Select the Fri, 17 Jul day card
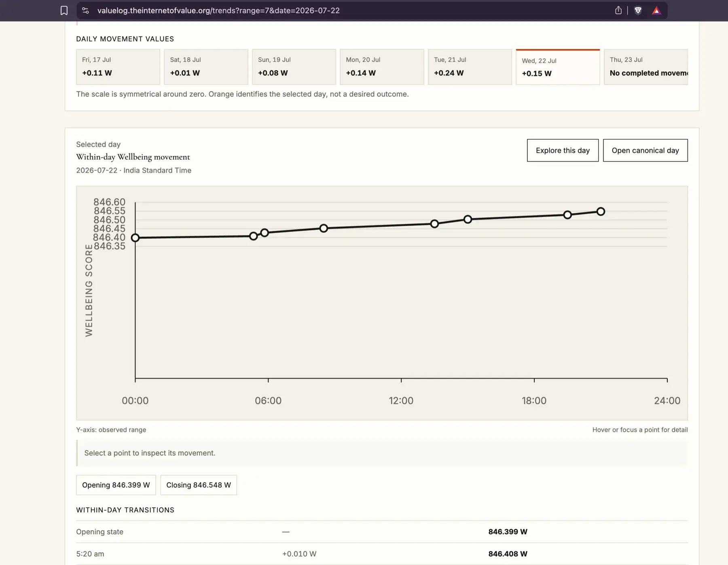 pos(118,67)
